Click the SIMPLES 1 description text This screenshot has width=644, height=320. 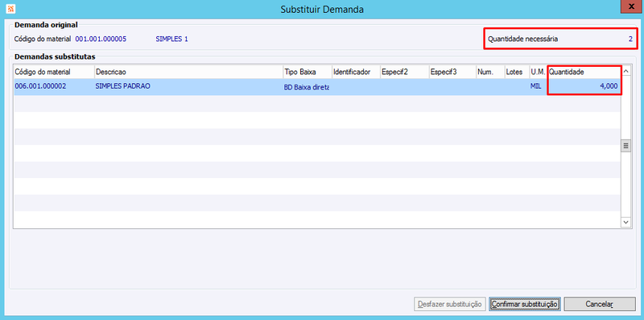[171, 39]
